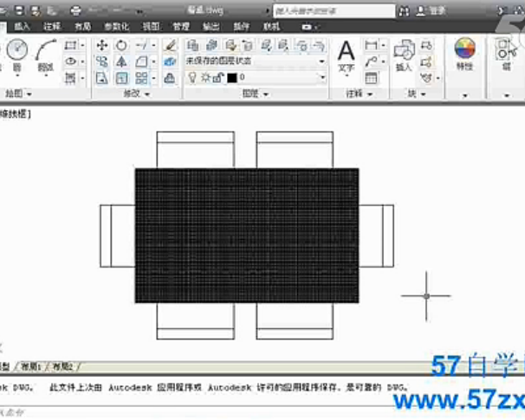Open the Insert block (插入) tool

[404, 55]
